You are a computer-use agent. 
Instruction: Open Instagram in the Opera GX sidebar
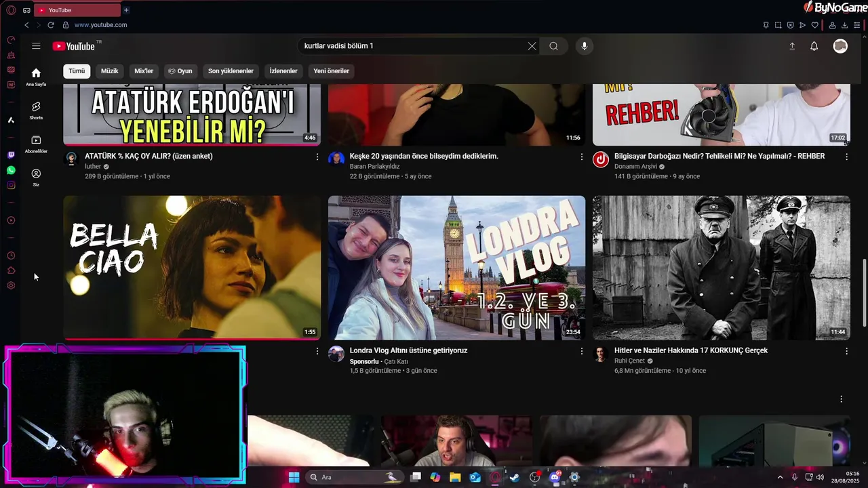pyautogui.click(x=11, y=185)
